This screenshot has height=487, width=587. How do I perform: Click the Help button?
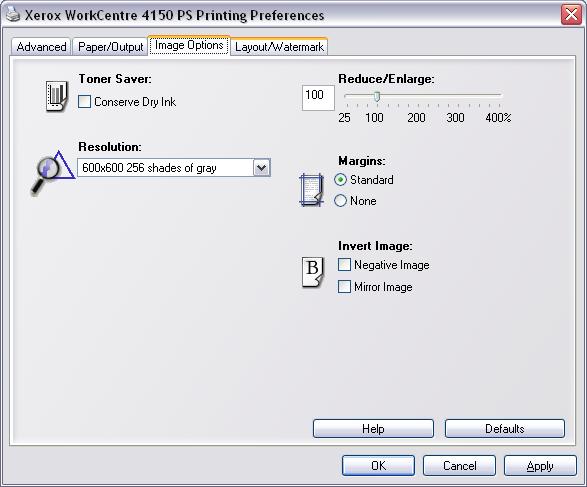[373, 429]
